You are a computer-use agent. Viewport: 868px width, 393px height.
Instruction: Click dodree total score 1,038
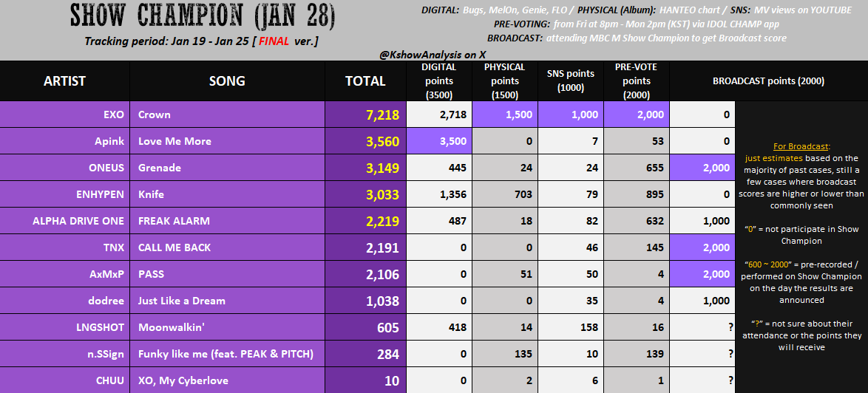(x=365, y=300)
